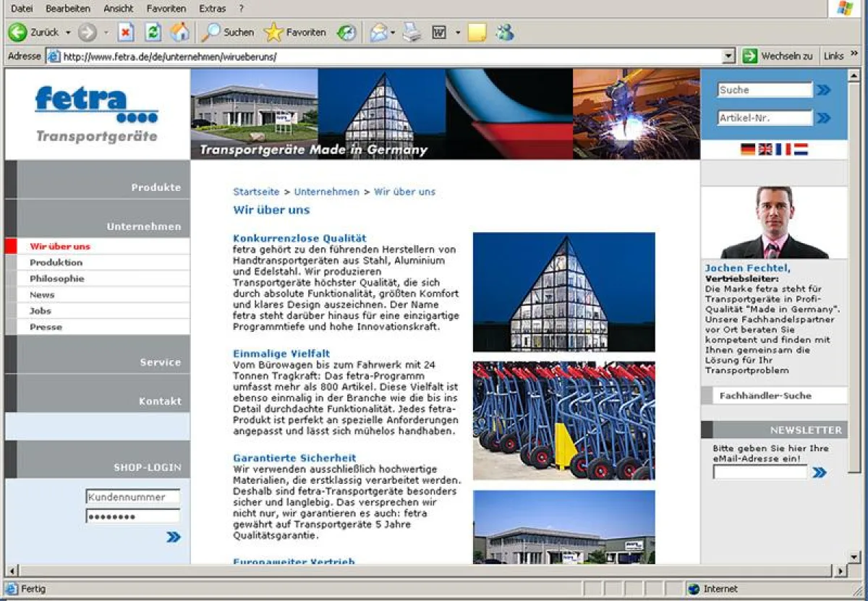
Task: Open the history (Verlauf) clock icon
Action: click(346, 33)
